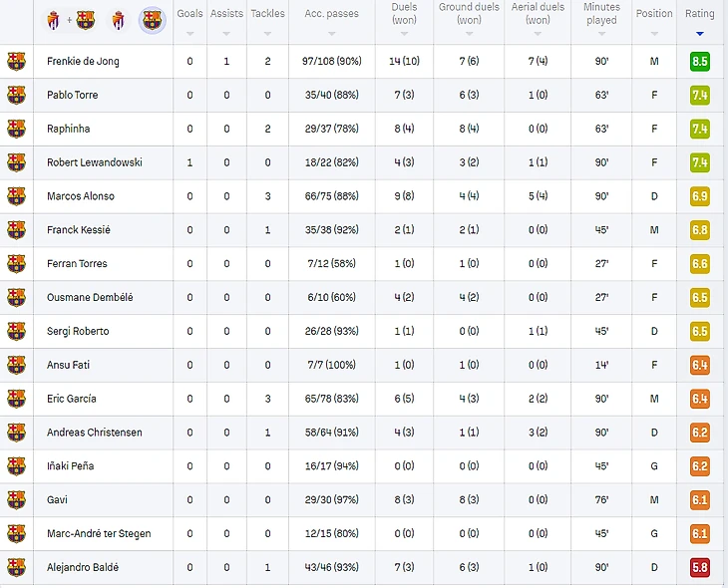Image resolution: width=728 pixels, height=588 pixels.
Task: Click Marcos Alonso's 66/75 (88%) passes cell
Action: click(x=332, y=196)
